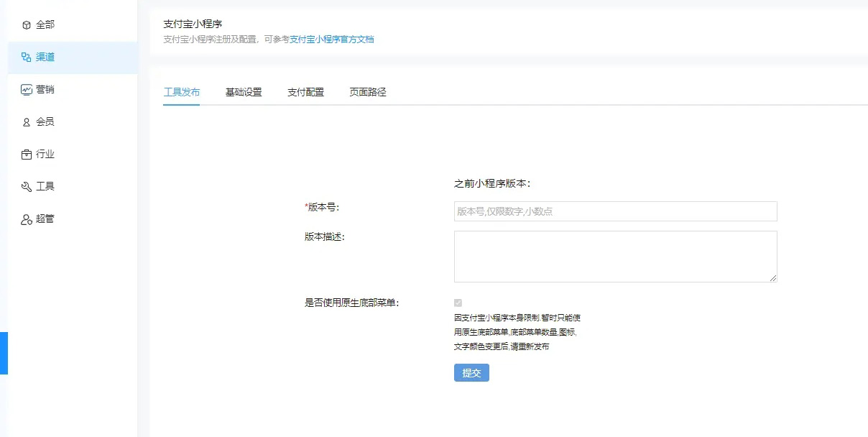Click the blue bar on the left edge
The height and width of the screenshot is (437, 868).
pos(4,353)
